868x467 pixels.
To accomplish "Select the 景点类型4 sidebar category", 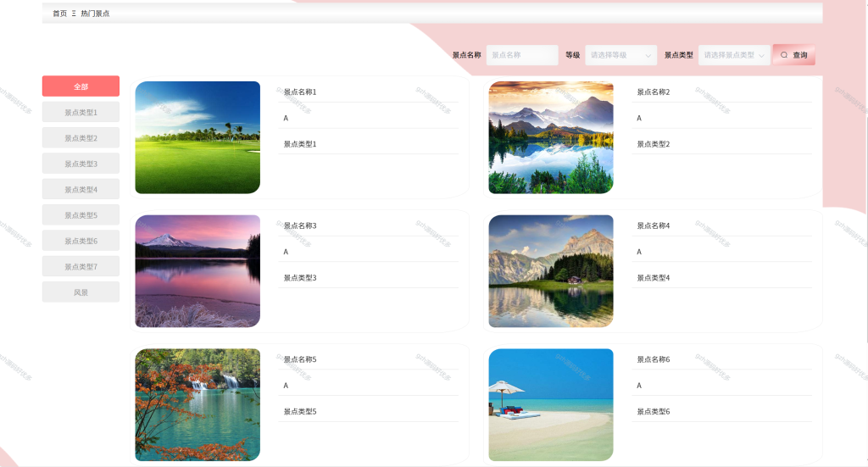I will coord(81,189).
